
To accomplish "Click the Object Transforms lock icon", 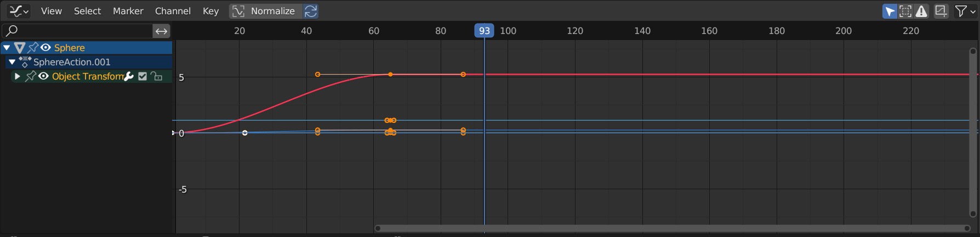I will [157, 76].
